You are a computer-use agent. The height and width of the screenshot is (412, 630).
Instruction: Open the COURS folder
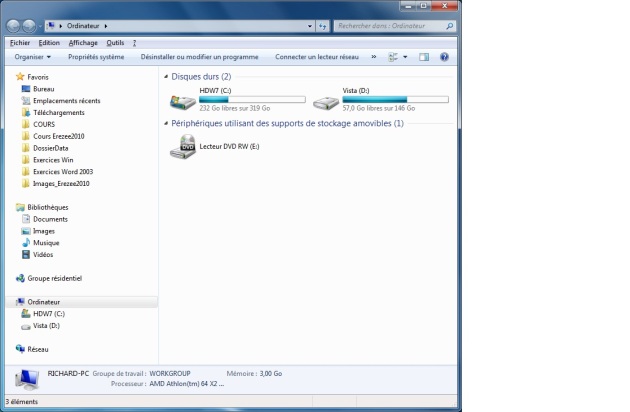click(38, 124)
